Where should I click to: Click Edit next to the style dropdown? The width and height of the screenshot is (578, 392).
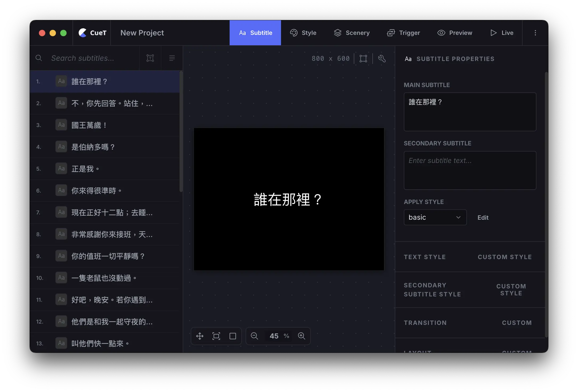[x=483, y=218]
